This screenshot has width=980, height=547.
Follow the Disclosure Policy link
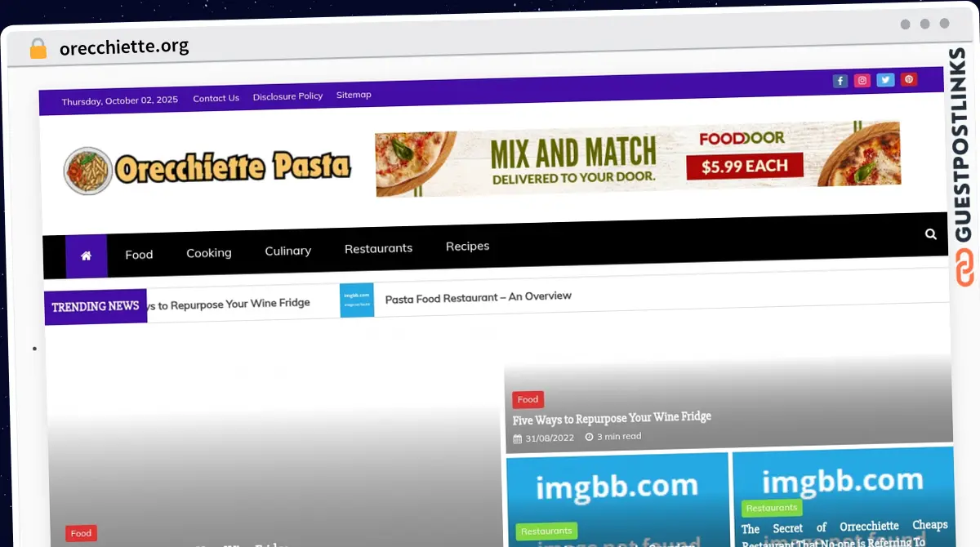tap(287, 96)
